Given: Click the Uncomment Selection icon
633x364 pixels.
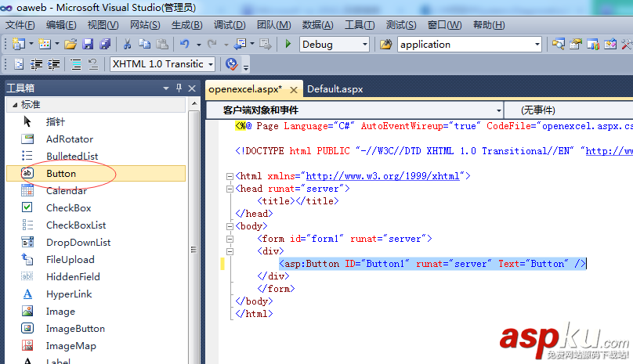Looking at the screenshot, I should point(93,64).
